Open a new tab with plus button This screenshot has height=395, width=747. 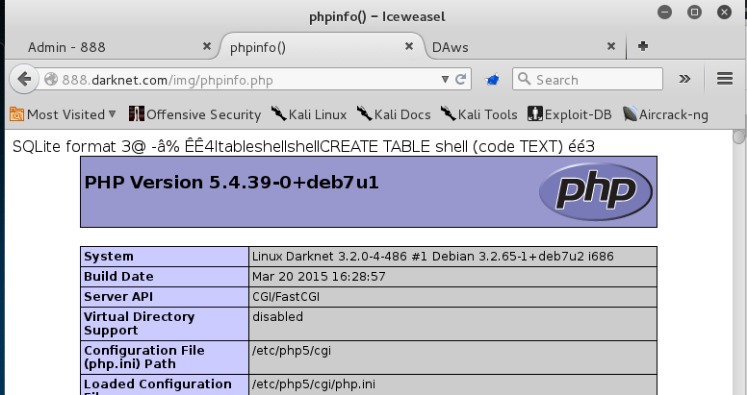643,46
